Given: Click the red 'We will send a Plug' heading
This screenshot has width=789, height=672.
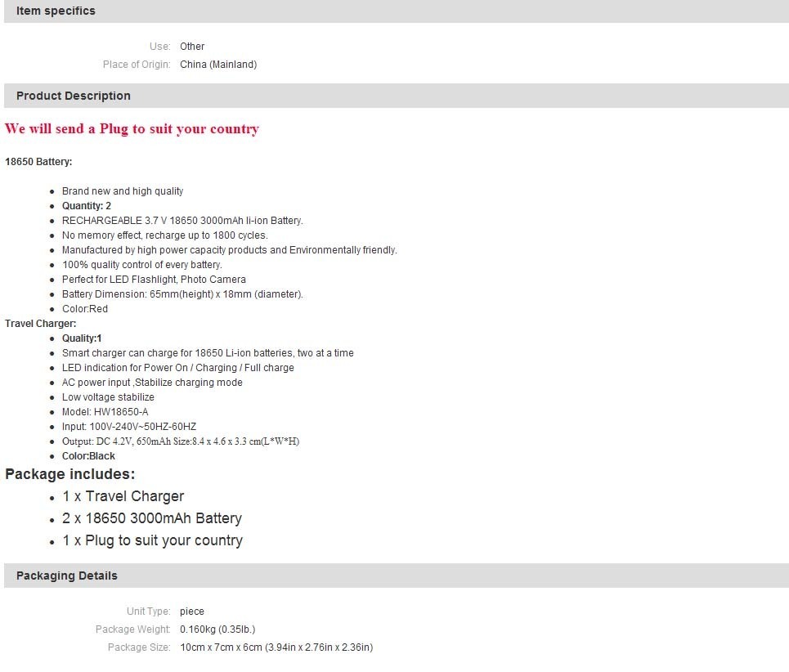Looking at the screenshot, I should [132, 128].
